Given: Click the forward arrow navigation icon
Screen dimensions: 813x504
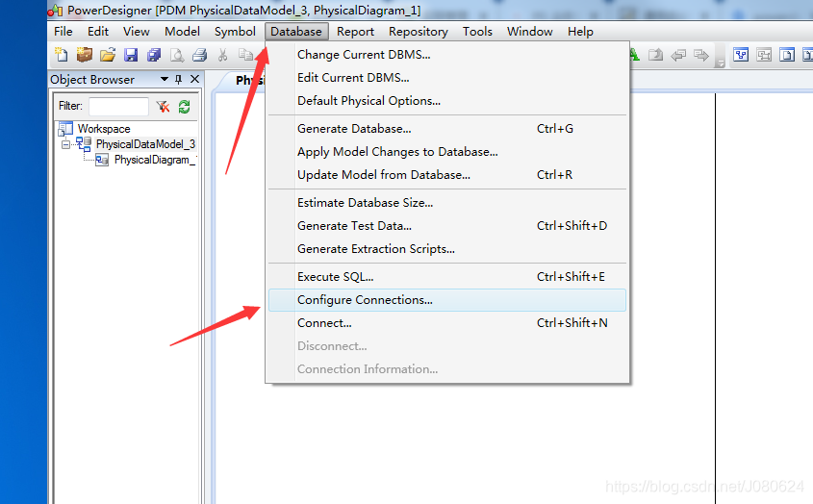Looking at the screenshot, I should click(701, 55).
